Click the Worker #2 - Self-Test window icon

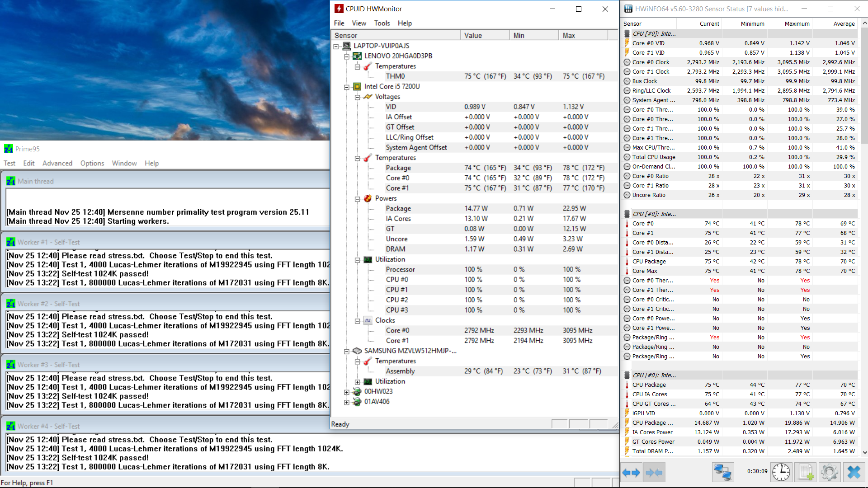tap(11, 304)
